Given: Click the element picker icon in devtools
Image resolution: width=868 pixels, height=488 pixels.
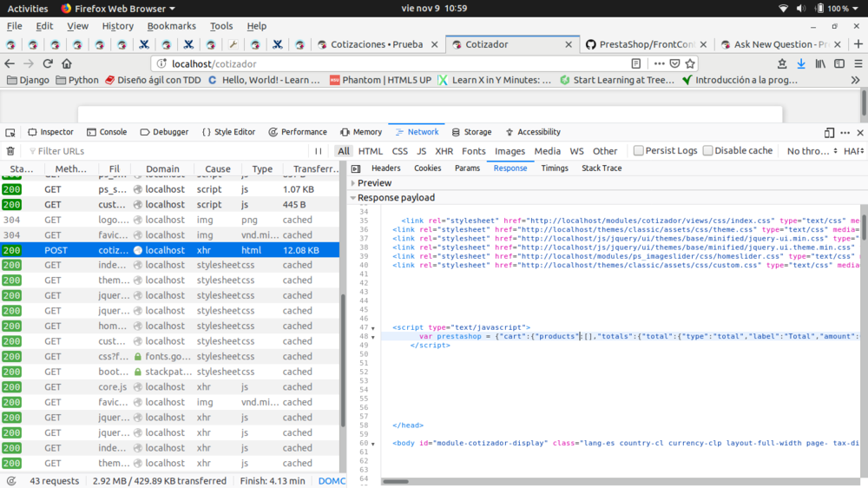Looking at the screenshot, I should click(x=10, y=132).
